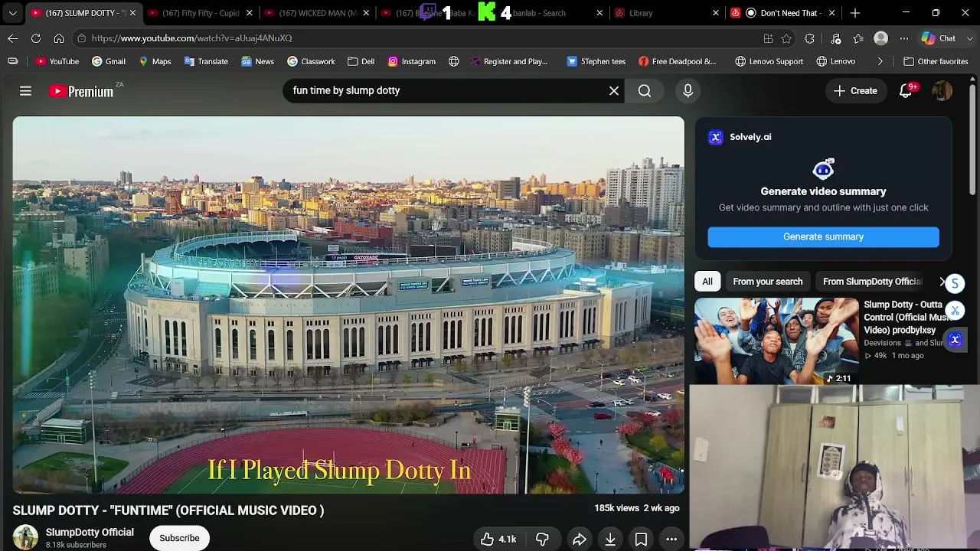Image resolution: width=980 pixels, height=551 pixels.
Task: Open the Solvely.ai floating side icon
Action: (x=955, y=340)
